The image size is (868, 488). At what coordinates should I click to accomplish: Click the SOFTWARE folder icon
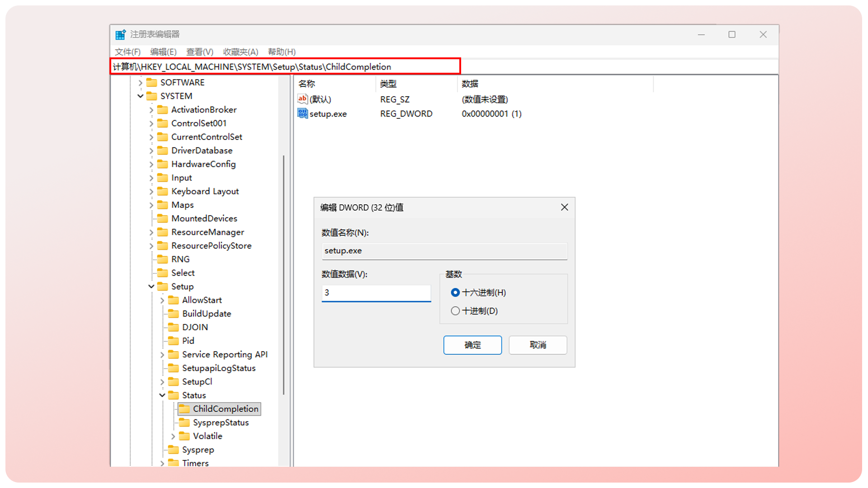click(152, 82)
